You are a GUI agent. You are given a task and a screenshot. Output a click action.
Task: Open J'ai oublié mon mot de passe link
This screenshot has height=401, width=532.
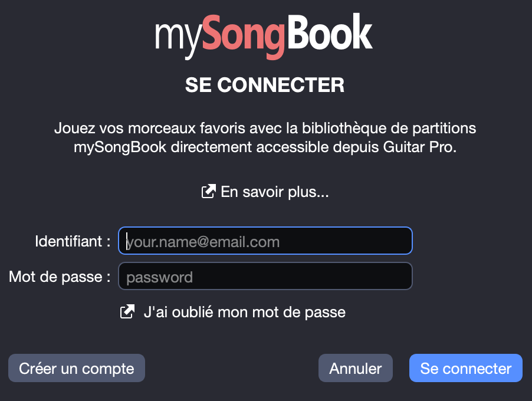245,312
